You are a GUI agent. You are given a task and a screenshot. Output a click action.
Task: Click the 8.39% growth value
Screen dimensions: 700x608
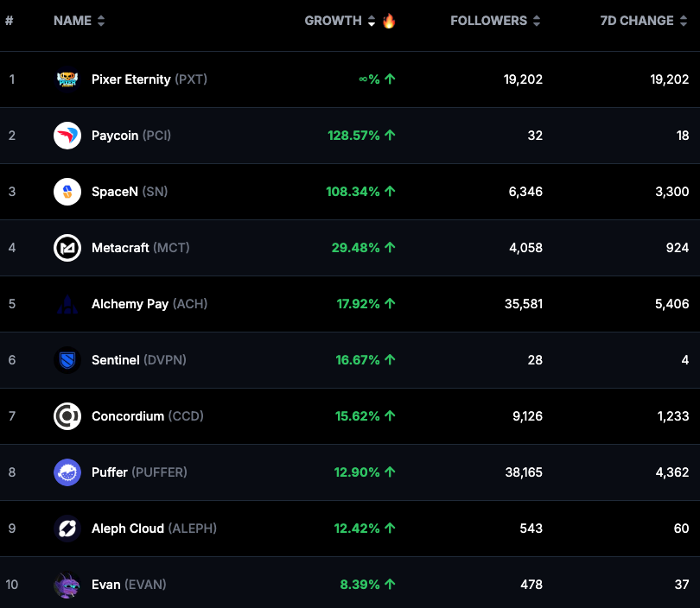[x=360, y=586]
